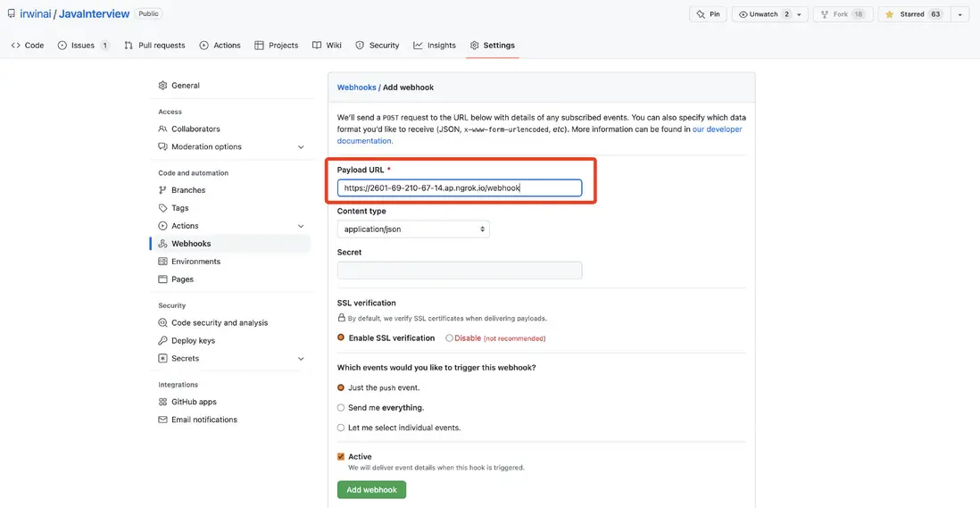Open the Starred list dropdown arrow
Viewport: 980px width, 508px height.
pyautogui.click(x=960, y=14)
